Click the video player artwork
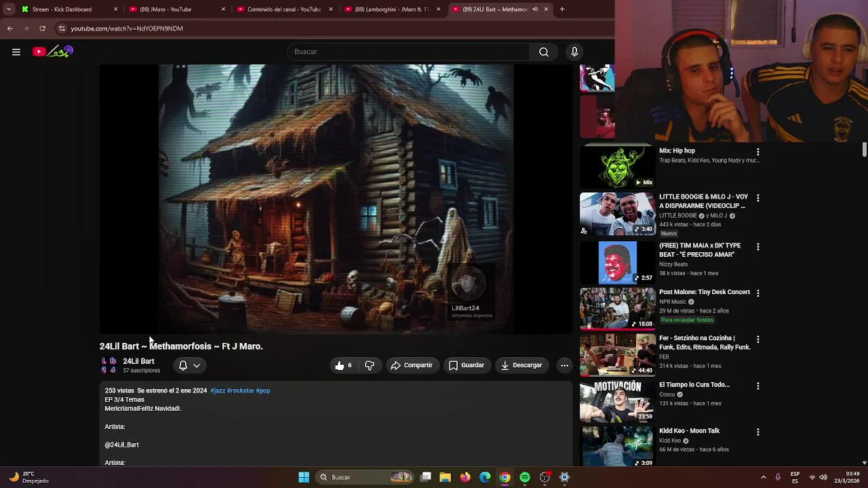This screenshot has height=488, width=868. 336,199
